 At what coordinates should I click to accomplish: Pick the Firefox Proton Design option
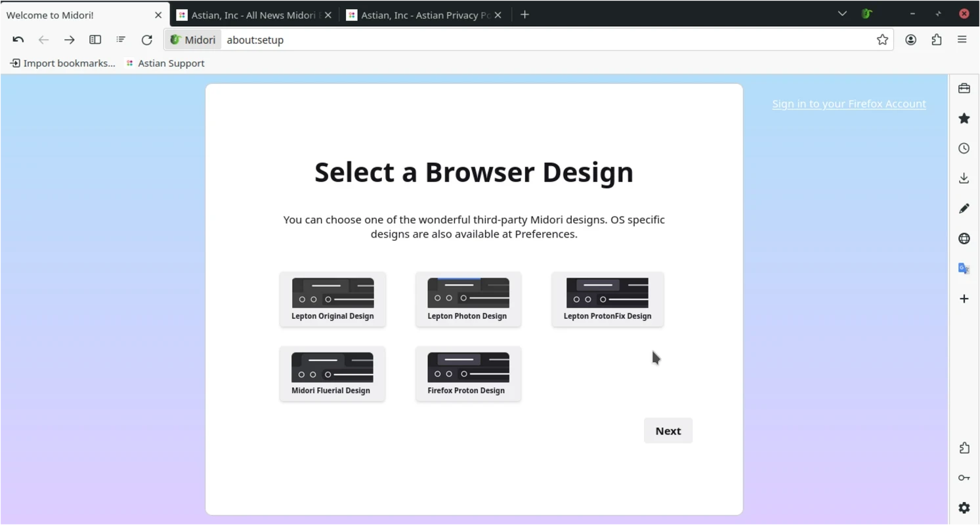coord(468,374)
